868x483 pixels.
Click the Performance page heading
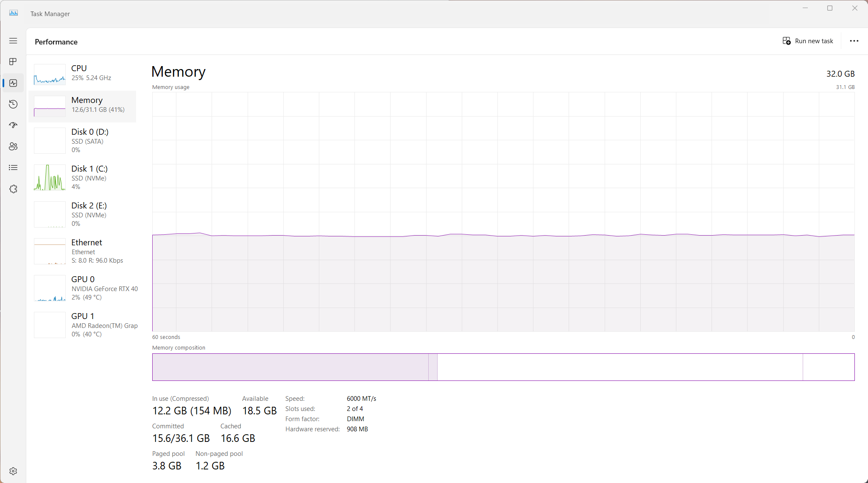click(x=56, y=42)
